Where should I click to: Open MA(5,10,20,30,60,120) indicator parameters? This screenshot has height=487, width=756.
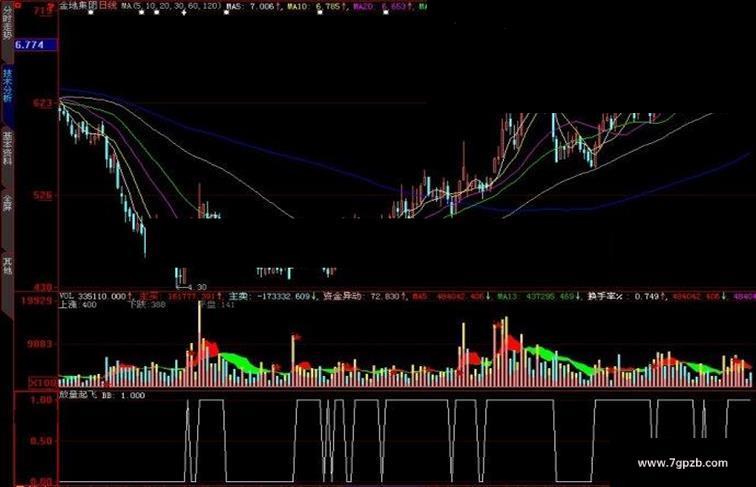click(172, 6)
